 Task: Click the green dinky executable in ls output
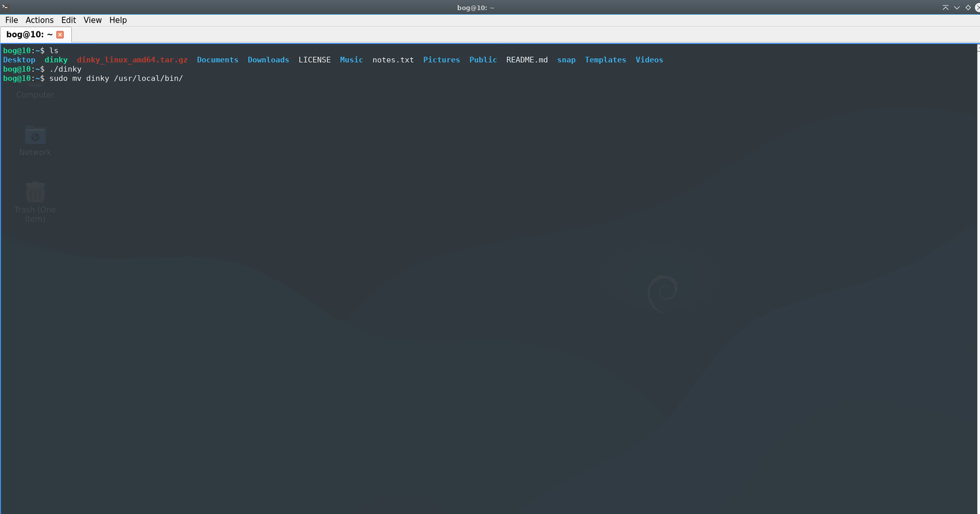(x=56, y=60)
